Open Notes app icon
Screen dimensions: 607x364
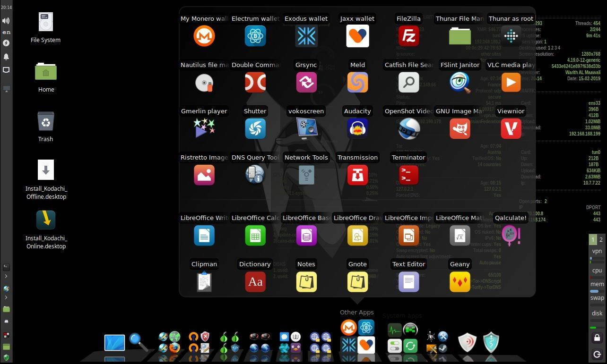coord(306,281)
